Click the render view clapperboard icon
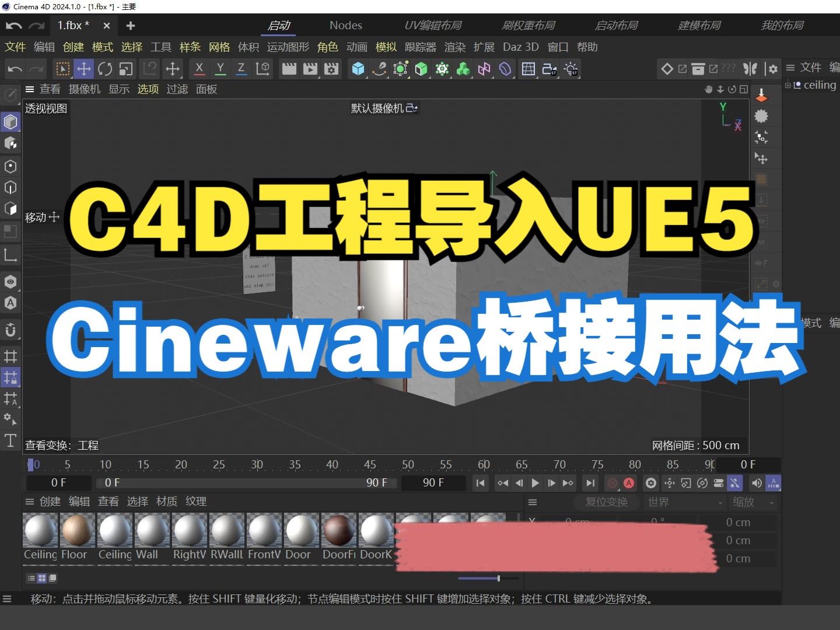 click(288, 69)
